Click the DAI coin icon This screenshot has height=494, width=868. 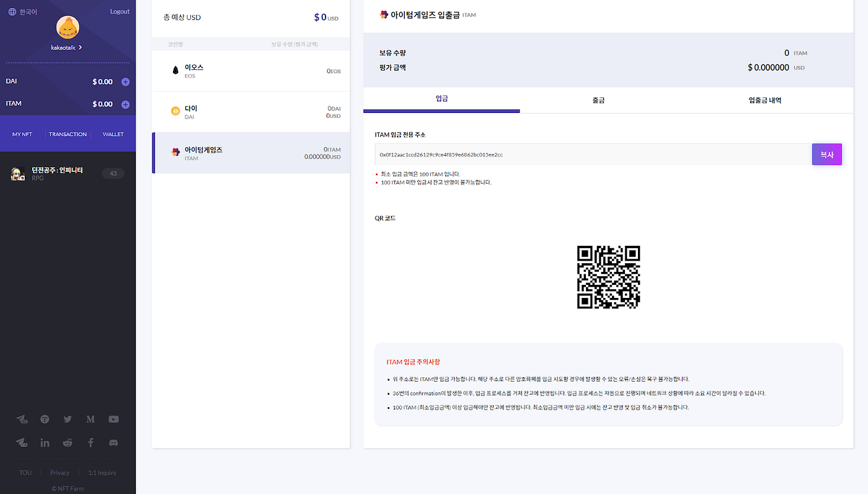pyautogui.click(x=175, y=111)
